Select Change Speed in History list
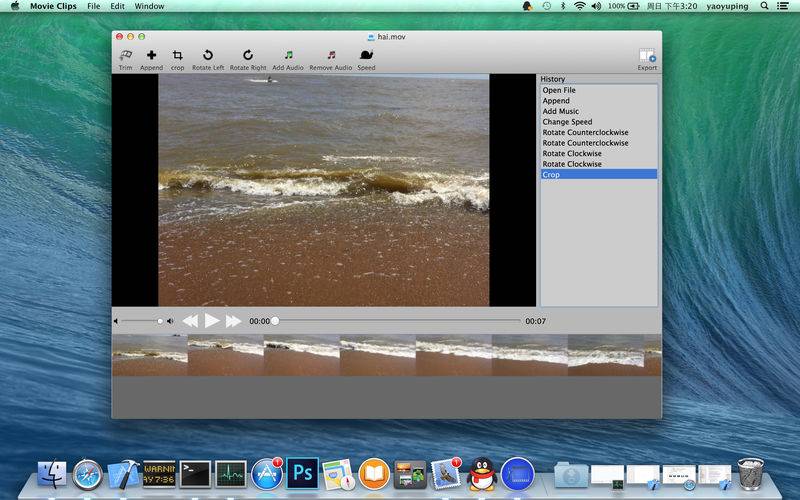Image resolution: width=800 pixels, height=500 pixels. click(x=567, y=122)
